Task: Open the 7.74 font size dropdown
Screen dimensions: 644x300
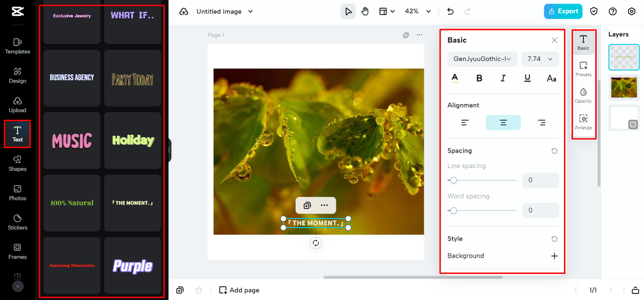Action: pos(540,59)
